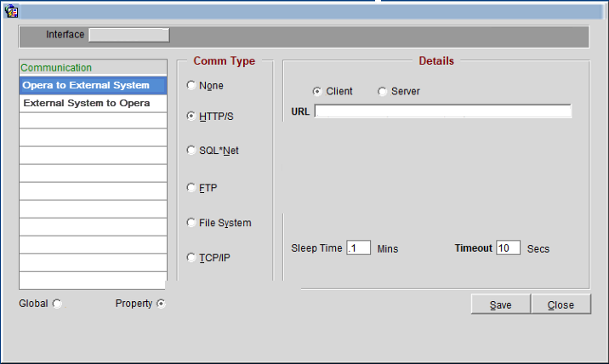Screen dimensions: 609x364
Task: Select the External System to Opera row
Action: point(94,104)
